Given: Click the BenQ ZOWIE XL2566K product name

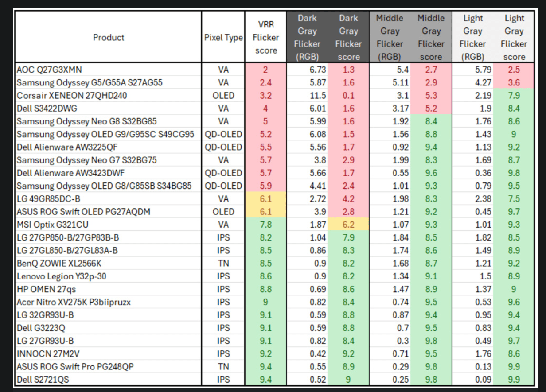Looking at the screenshot, I should point(109,263).
